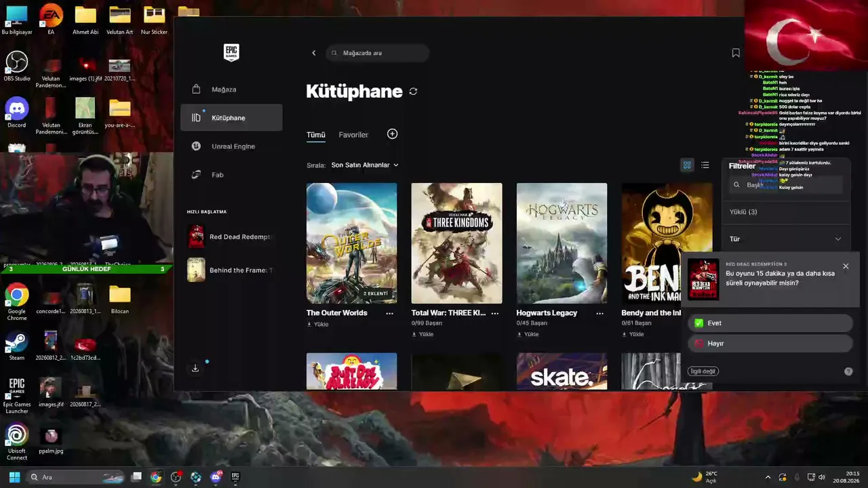Select Bu bilgisayar desktop icon

tap(17, 20)
